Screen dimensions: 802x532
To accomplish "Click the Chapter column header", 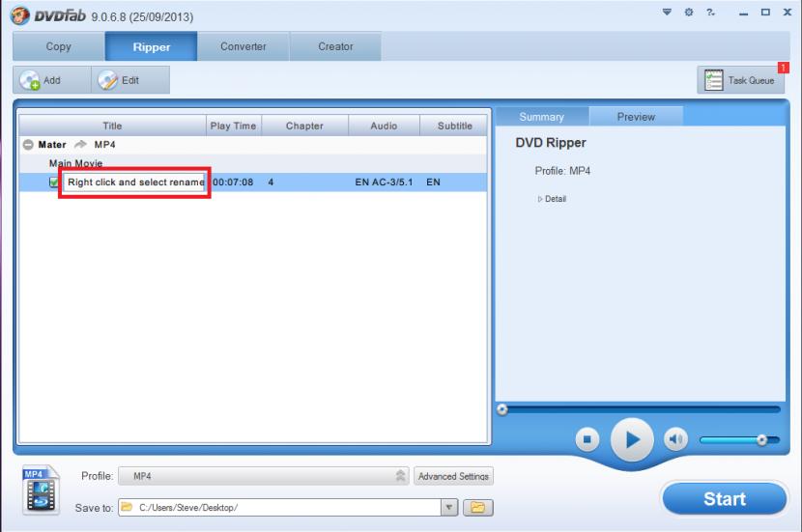I will 304,126.
